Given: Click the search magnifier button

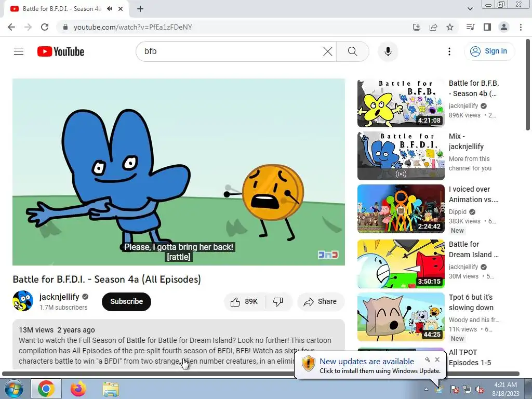Looking at the screenshot, I should click(x=353, y=51).
